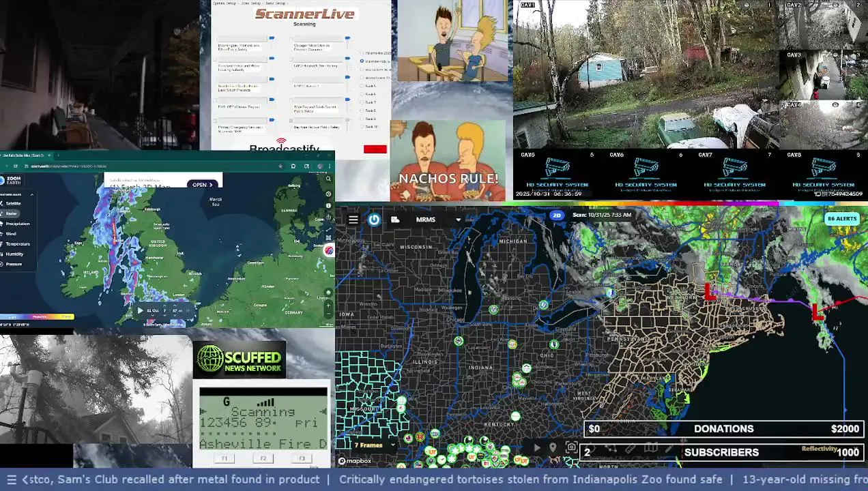This screenshot has height=491, width=868.
Task: Select the Bank 6 radio button
Action: [362, 94]
